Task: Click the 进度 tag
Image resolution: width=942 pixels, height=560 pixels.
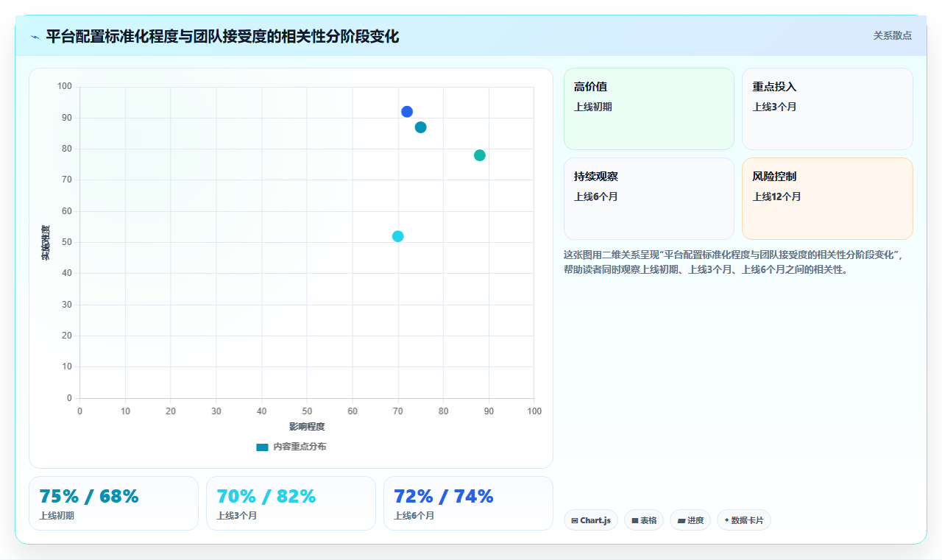Action: tap(690, 520)
